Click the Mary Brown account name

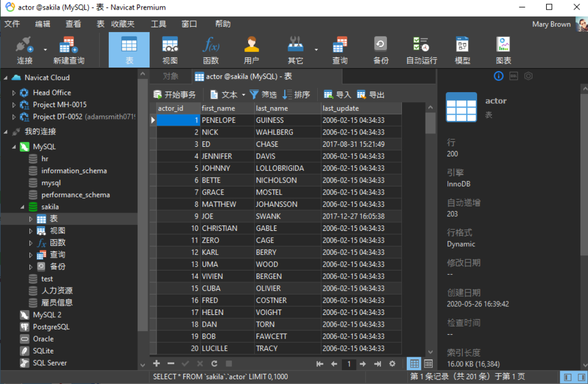[551, 24]
